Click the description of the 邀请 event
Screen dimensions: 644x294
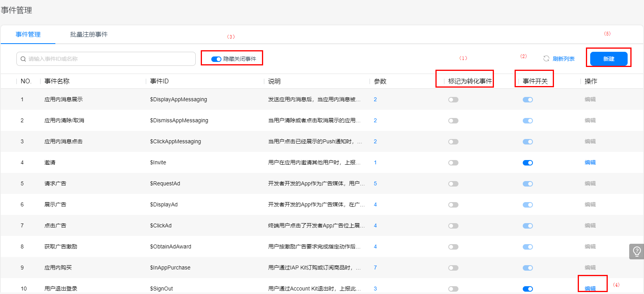pos(315,162)
